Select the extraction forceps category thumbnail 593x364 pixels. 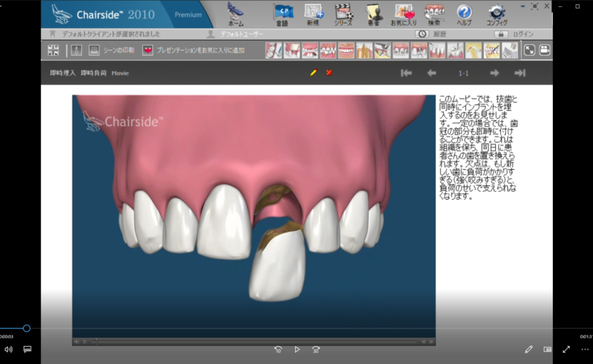click(x=383, y=50)
